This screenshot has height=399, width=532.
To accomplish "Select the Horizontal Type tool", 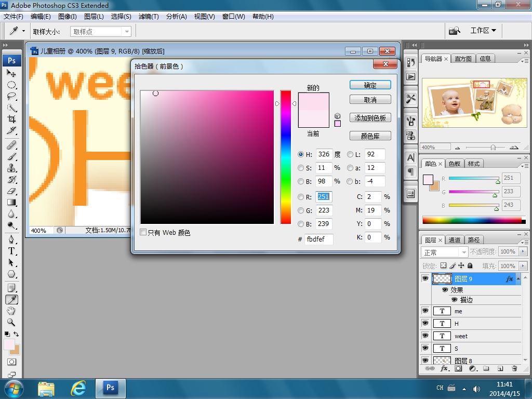I will (11, 251).
